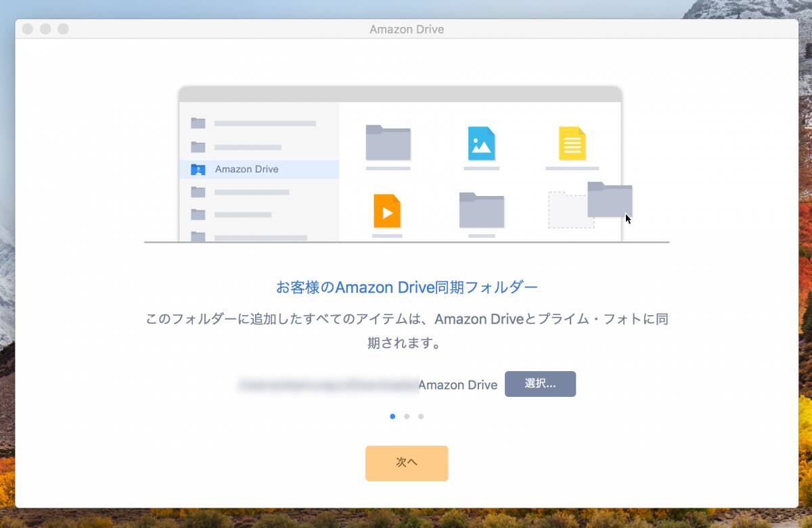Click the Amazon Drive sidebar label in illustration

point(246,169)
